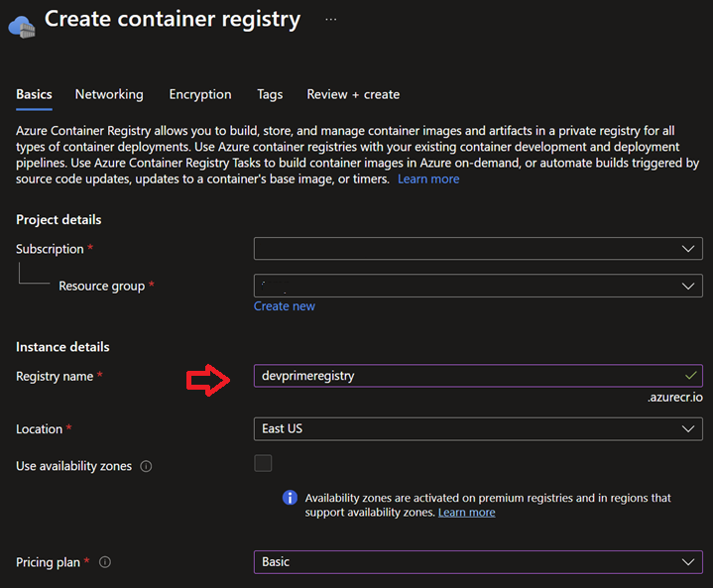The image size is (713, 588).
Task: Select the Basics tab
Action: pos(34,94)
